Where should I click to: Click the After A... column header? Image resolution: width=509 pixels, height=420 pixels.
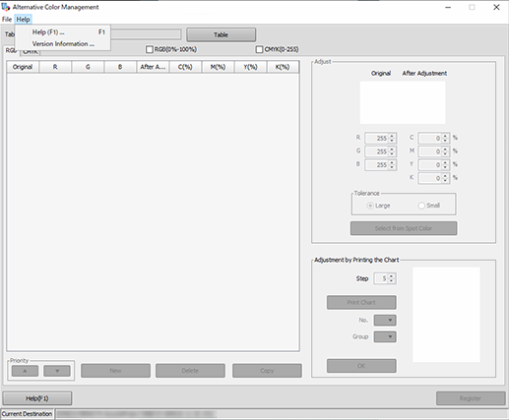tap(153, 67)
